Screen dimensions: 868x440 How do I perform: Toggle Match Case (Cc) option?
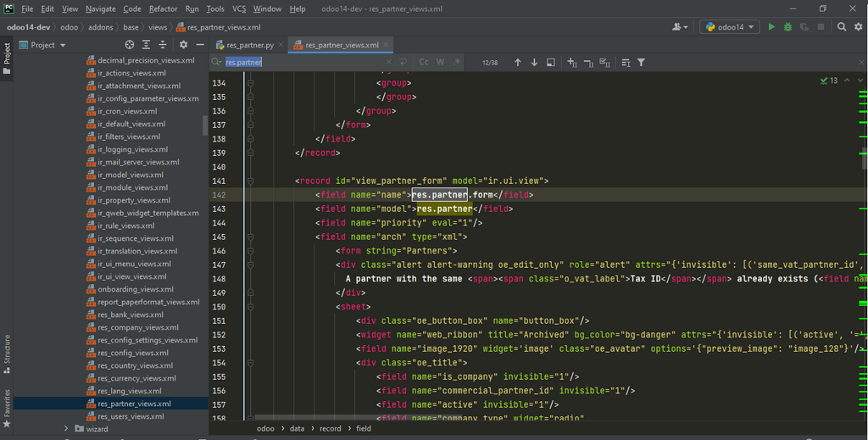click(x=424, y=63)
